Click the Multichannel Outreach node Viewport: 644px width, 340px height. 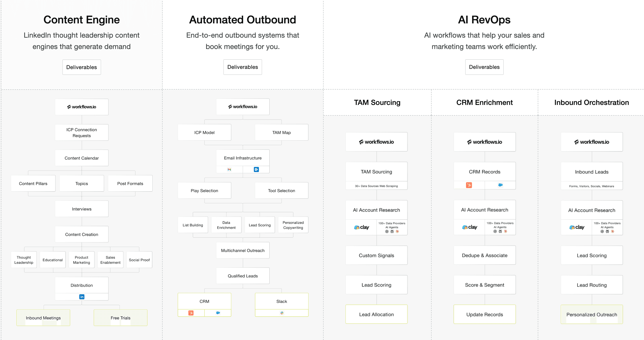pyautogui.click(x=243, y=250)
